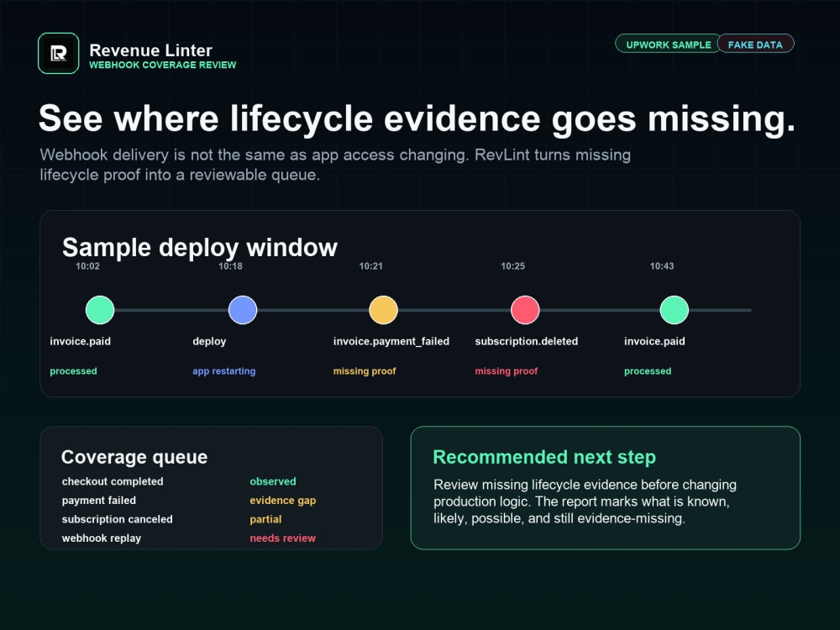Click the 'subscription canceled' queue row
This screenshot has height=630, width=840.
(x=188, y=519)
